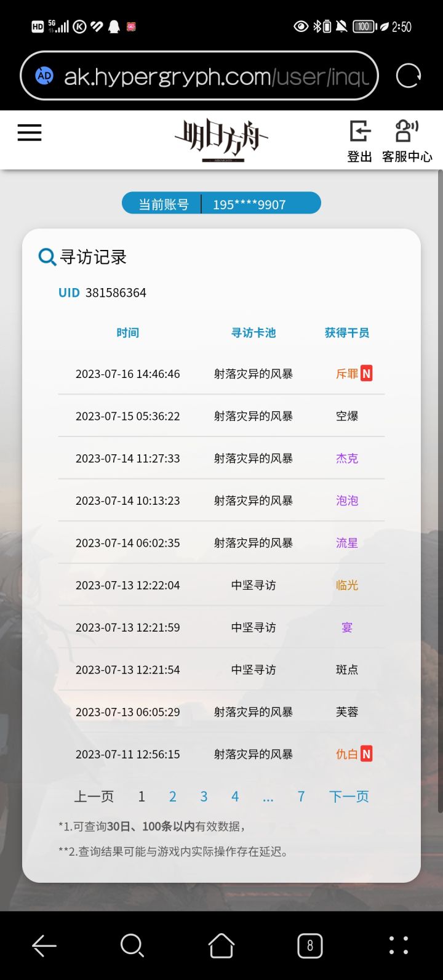Viewport: 443px width, 980px height.
Task: Tap timestamp 2023-07-13 12:21:54
Action: pyautogui.click(x=128, y=670)
